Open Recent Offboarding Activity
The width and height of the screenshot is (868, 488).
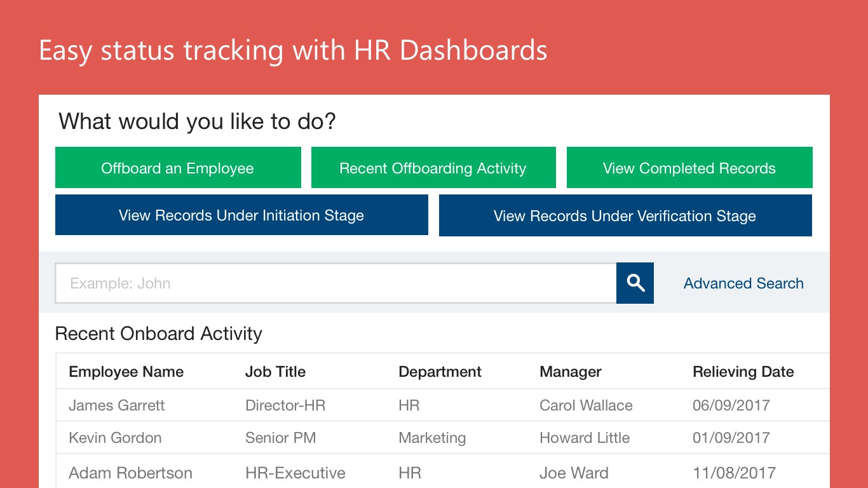tap(433, 168)
